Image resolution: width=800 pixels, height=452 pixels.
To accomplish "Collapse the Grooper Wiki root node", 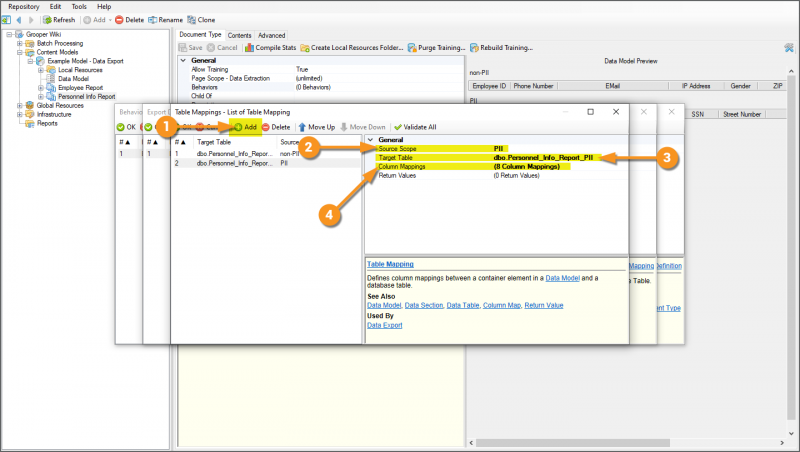I will coord(9,35).
